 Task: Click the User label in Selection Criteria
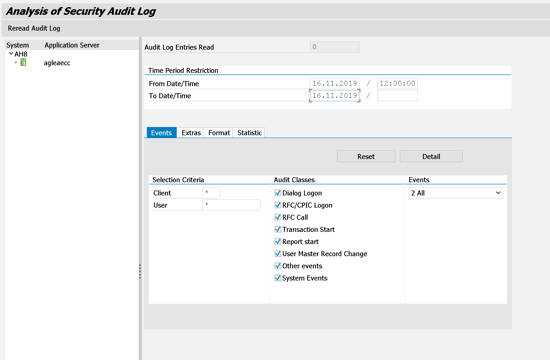pyautogui.click(x=160, y=205)
